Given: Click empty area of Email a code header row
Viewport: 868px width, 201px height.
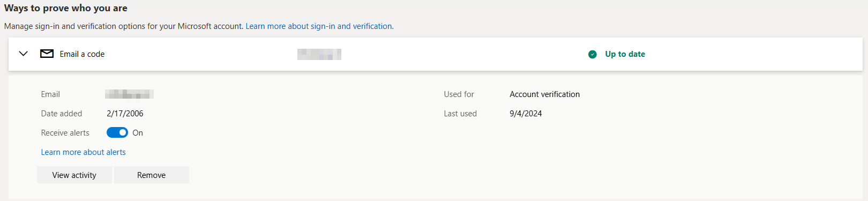Looking at the screenshot, I should point(461,54).
